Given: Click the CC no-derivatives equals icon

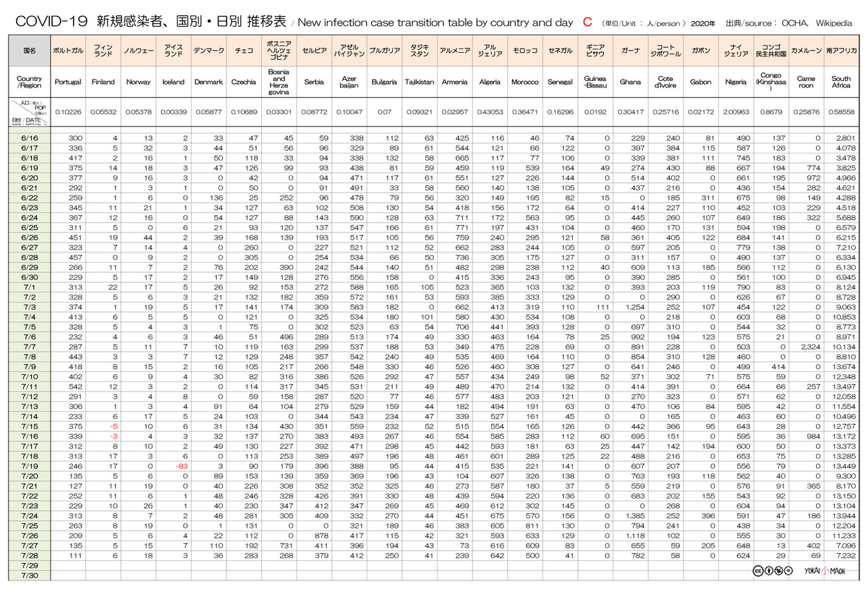Looking at the screenshot, I should pyautogui.click(x=788, y=570).
